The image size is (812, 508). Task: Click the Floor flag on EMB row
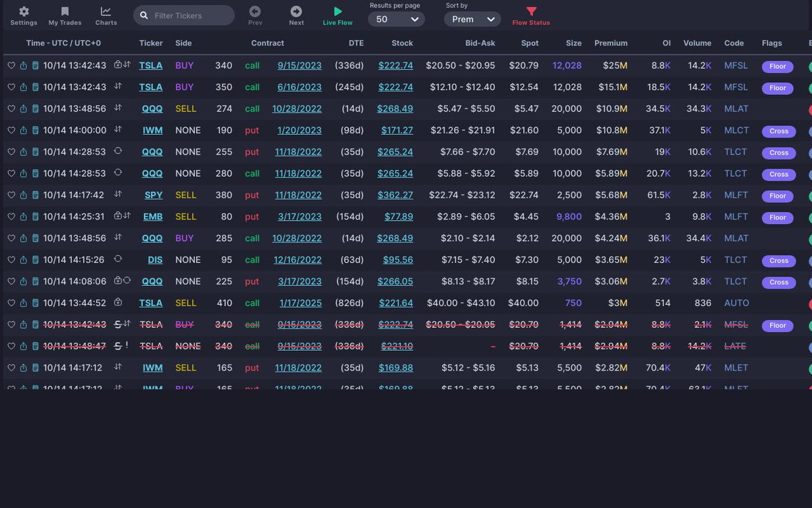tap(777, 217)
